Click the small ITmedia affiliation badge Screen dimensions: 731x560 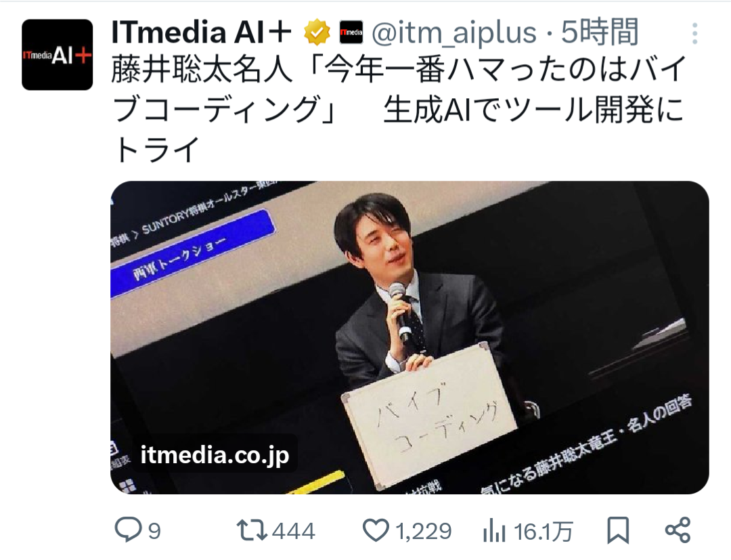pos(351,33)
